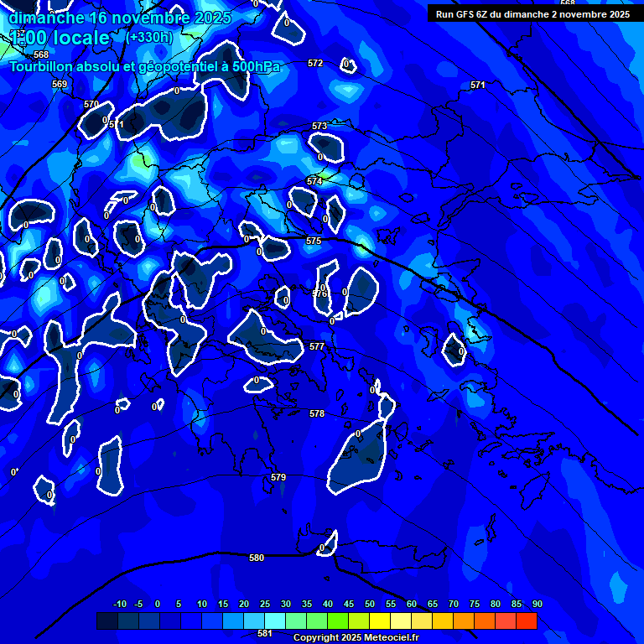This screenshot has width=644, height=644.
Task: Click the 580 geopotential contour label
Action: point(257,558)
